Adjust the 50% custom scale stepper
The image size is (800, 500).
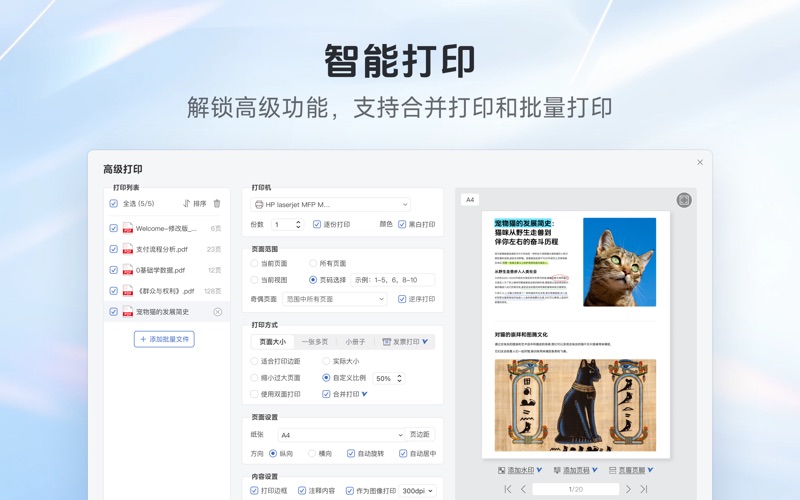[x=399, y=378]
